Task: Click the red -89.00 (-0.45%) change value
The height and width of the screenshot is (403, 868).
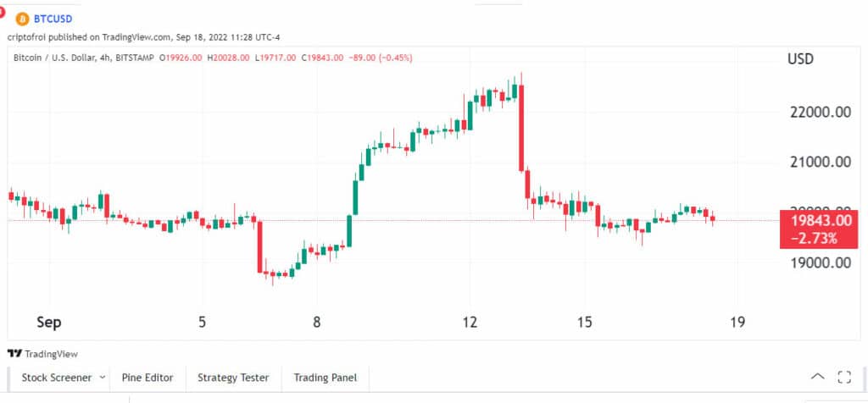Action: (382, 58)
